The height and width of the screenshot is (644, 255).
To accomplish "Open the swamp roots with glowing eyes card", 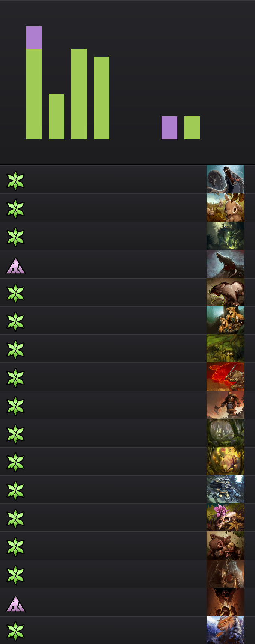I will (226, 348).
